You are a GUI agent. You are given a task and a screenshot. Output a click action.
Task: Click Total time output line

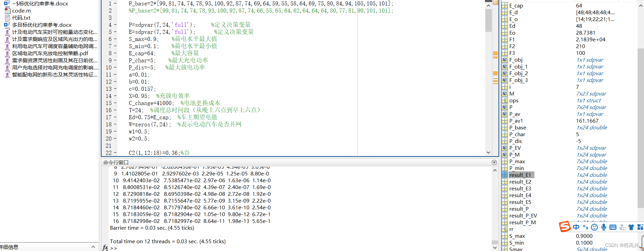pos(168,241)
